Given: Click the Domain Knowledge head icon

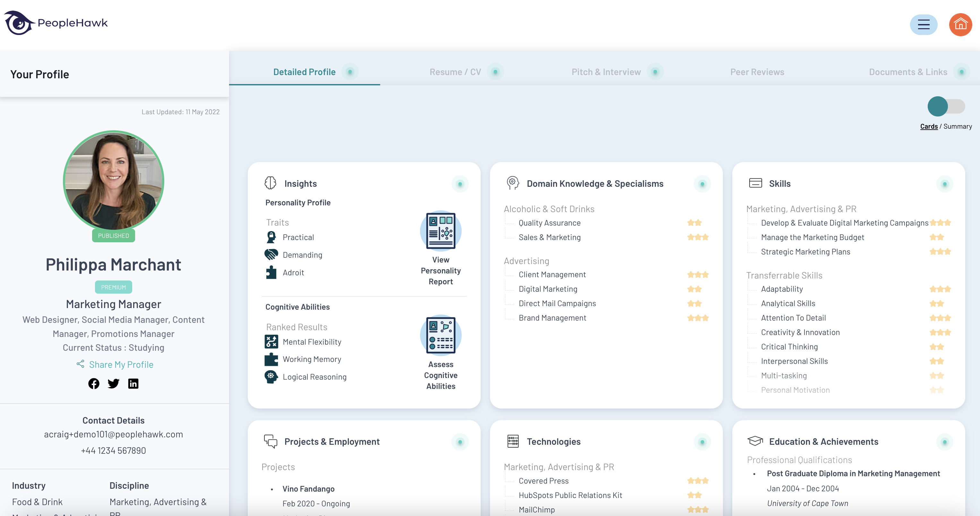Looking at the screenshot, I should (512, 183).
